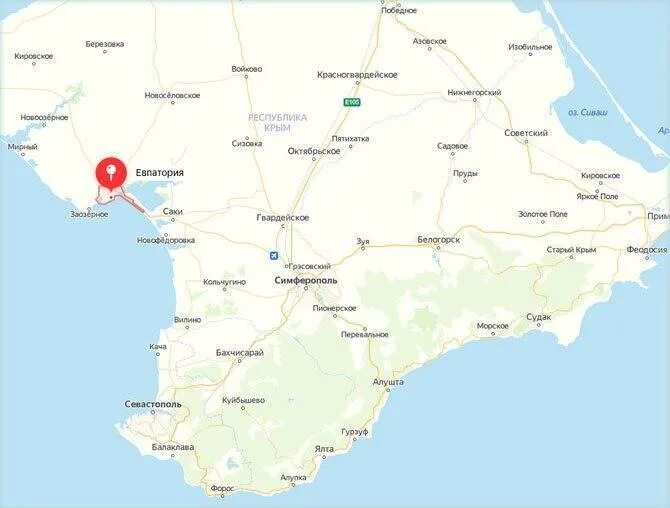The width and height of the screenshot is (670, 508).
Task: Select the Бахчисарай label on map
Action: click(x=240, y=353)
